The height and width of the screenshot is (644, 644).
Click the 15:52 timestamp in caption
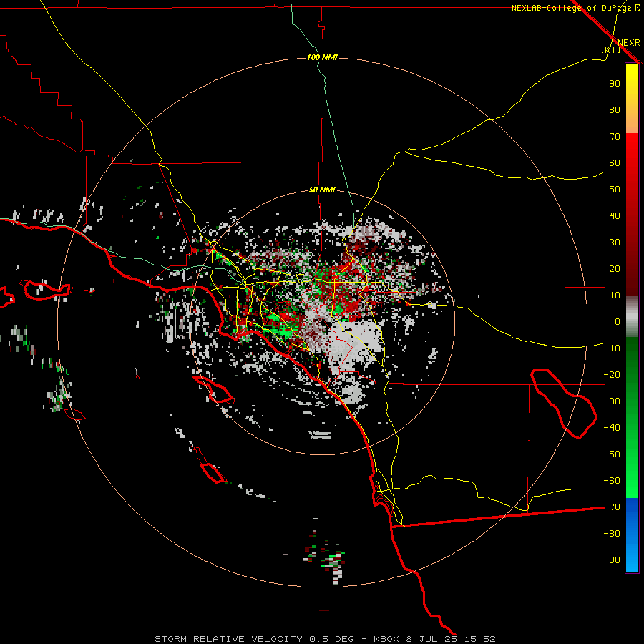(479, 639)
